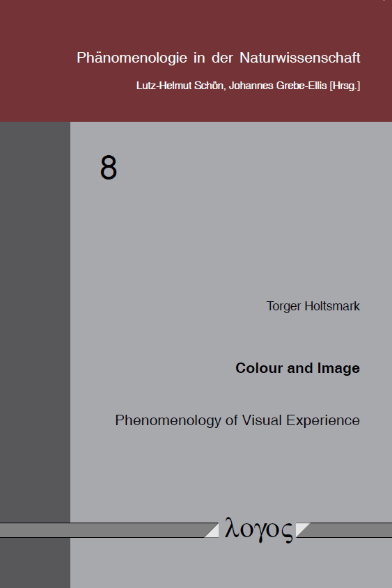Screen dimensions: 392x588
Task: Click the word Naturwissenschaft in header
Action: pyautogui.click(x=300, y=58)
